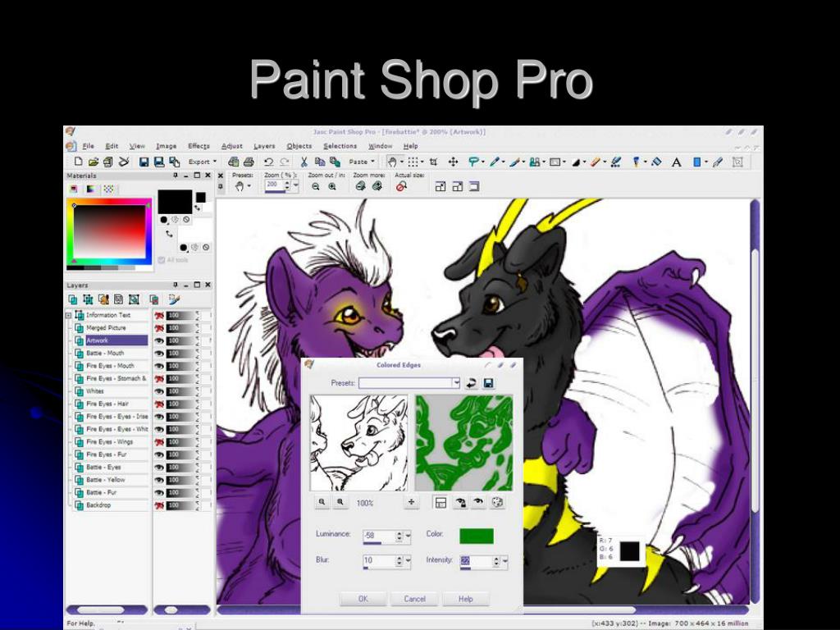Screen dimensions: 840x630
Task: Toggle auto proof lock icon in dialog
Action: point(460,503)
